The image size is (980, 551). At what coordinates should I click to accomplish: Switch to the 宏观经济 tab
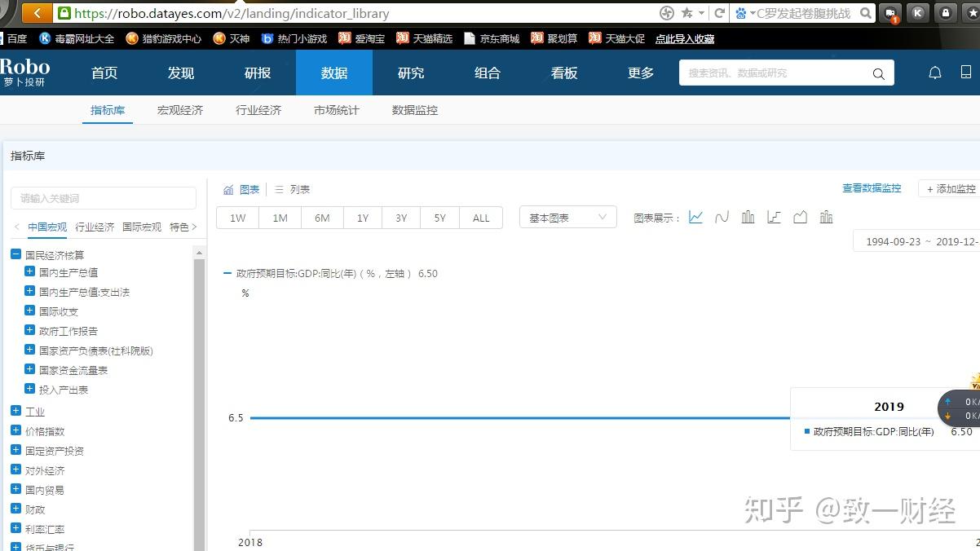pos(180,110)
